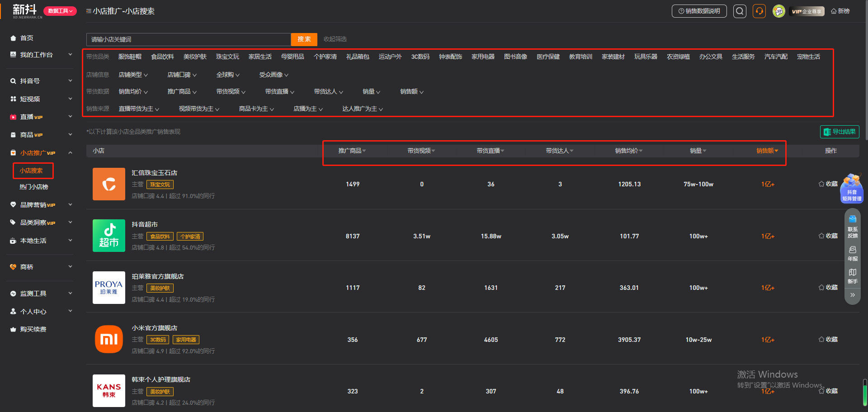Filter by 美妆护肤 category
This screenshot has width=868, height=412.
[195, 57]
